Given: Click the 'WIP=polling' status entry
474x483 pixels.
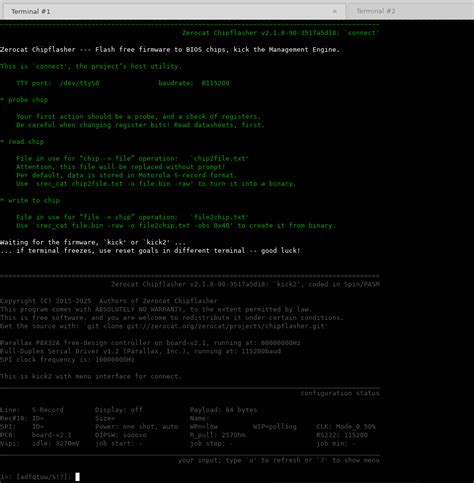Looking at the screenshot, I should [275, 426].
